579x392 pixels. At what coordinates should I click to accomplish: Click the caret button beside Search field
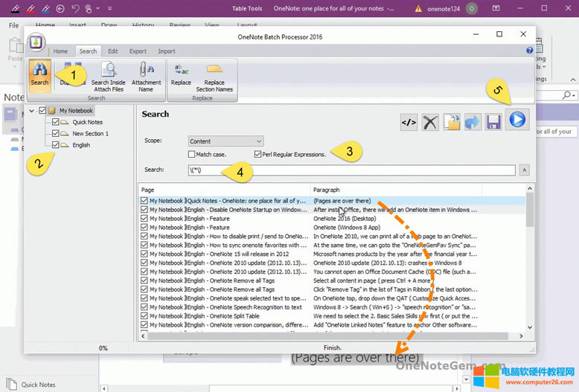pos(524,170)
